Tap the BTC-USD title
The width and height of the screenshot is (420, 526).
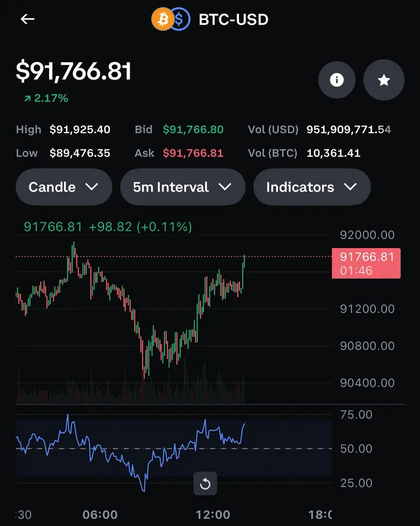click(234, 19)
